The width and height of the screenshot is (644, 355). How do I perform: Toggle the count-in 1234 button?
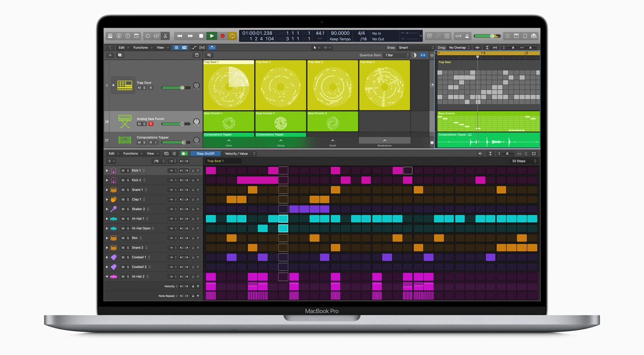(458, 36)
